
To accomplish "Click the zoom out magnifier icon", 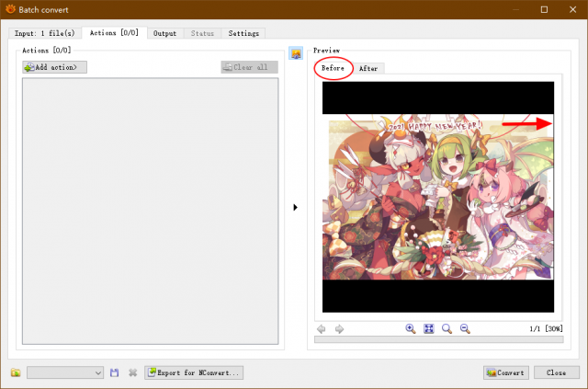I will pyautogui.click(x=465, y=329).
